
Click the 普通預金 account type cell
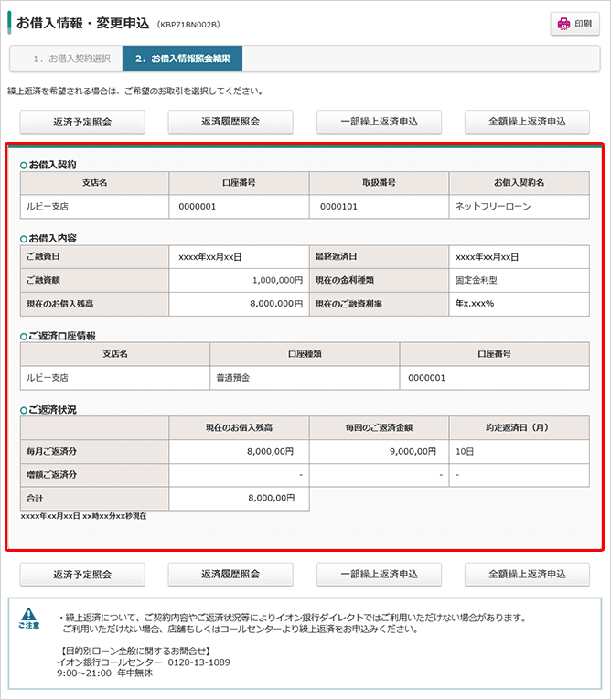pyautogui.click(x=305, y=378)
